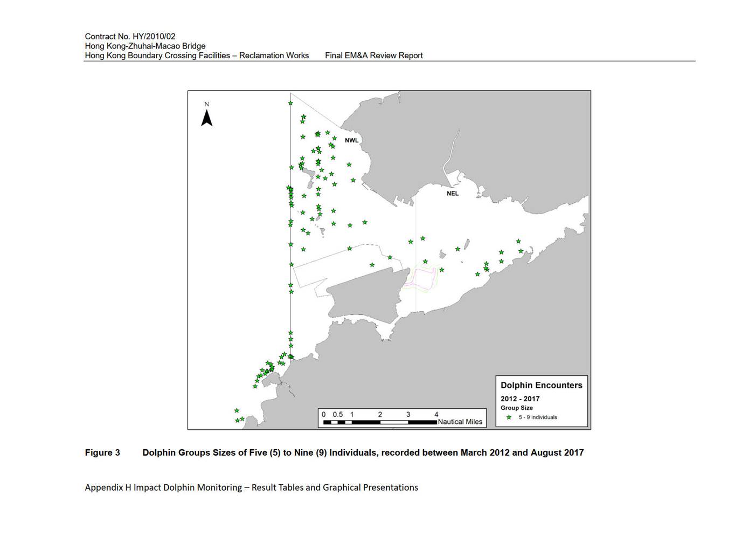This screenshot has height=535, width=756.
Task: Click the '2012 - 2017' legend text
Action: pyautogui.click(x=520, y=399)
